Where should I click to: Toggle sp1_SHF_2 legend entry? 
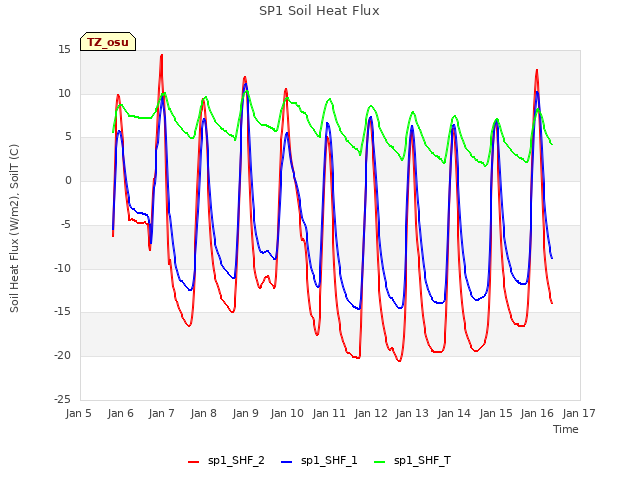point(226,461)
